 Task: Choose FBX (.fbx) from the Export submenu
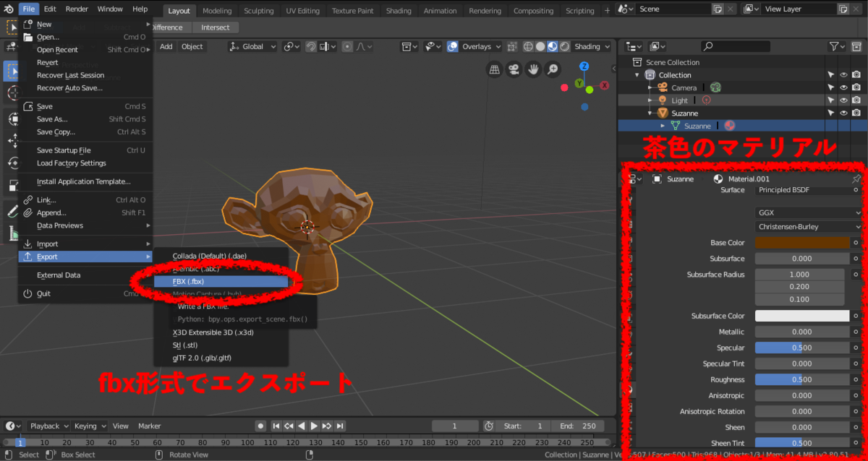pos(221,281)
